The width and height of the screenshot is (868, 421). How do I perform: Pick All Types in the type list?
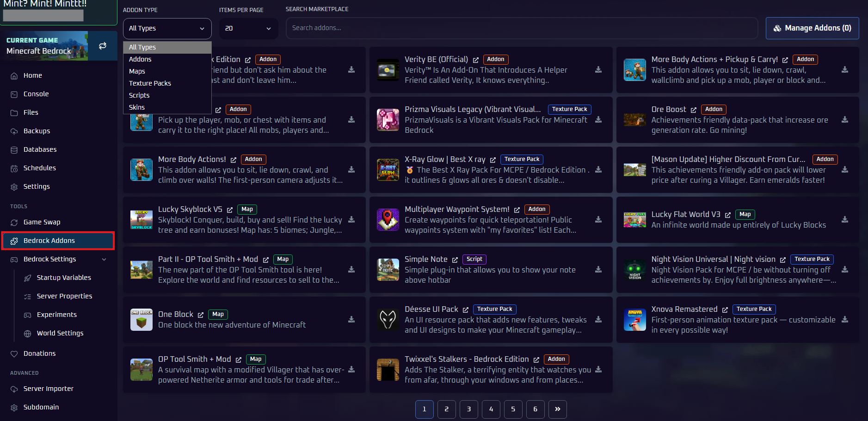point(167,47)
